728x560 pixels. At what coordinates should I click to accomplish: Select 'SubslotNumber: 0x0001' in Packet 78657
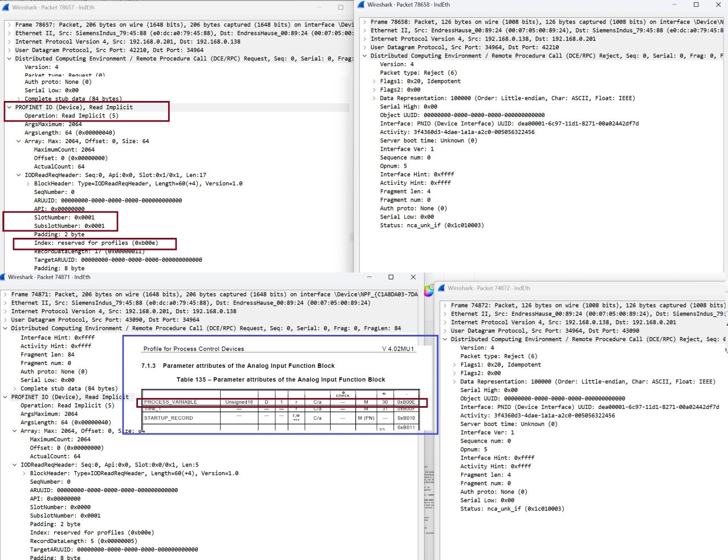point(69,226)
